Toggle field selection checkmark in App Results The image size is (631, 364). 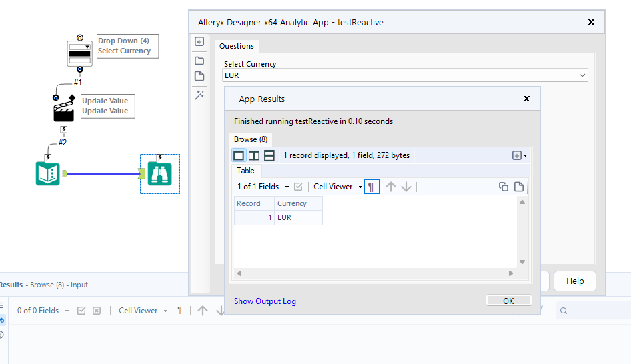[298, 187]
